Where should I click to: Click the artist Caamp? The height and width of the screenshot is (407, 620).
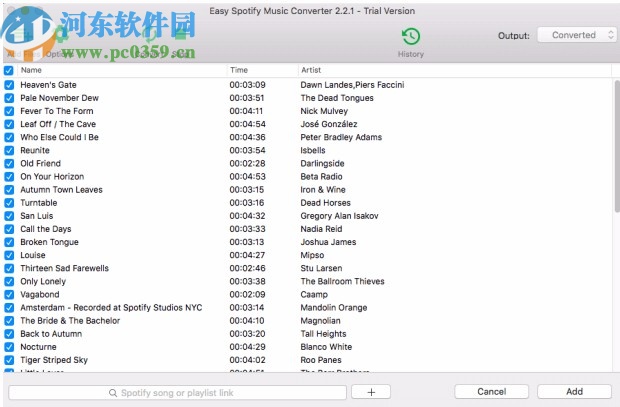point(314,294)
